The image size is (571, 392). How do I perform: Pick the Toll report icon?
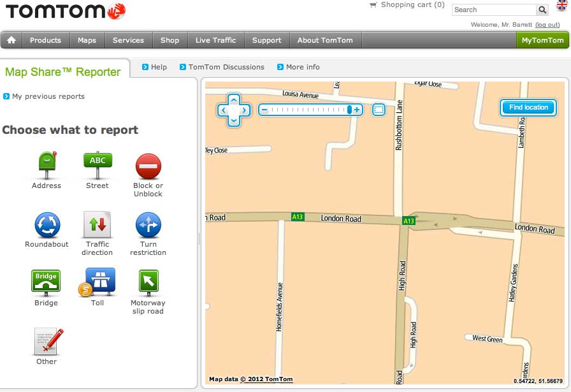click(98, 282)
